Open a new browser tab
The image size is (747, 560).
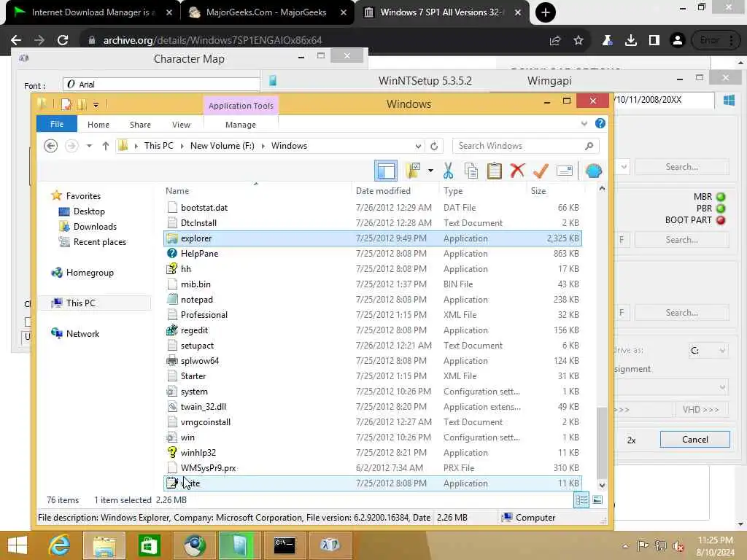click(x=546, y=12)
